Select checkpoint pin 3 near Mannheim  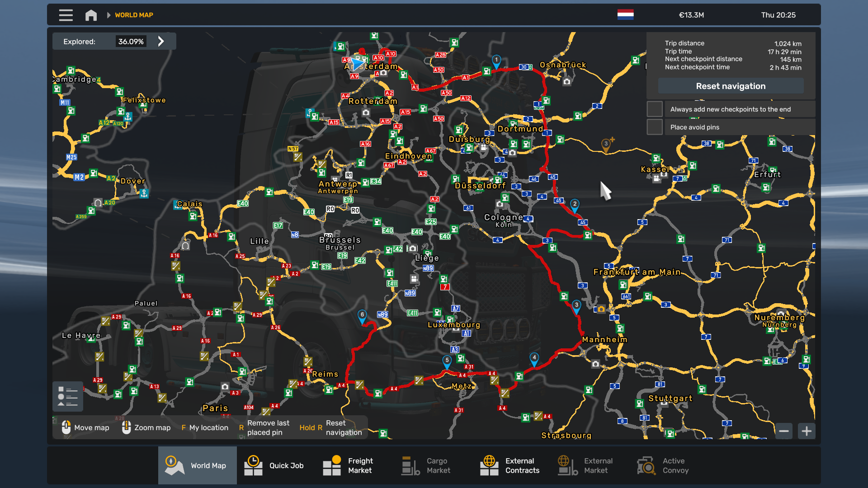[576, 307]
